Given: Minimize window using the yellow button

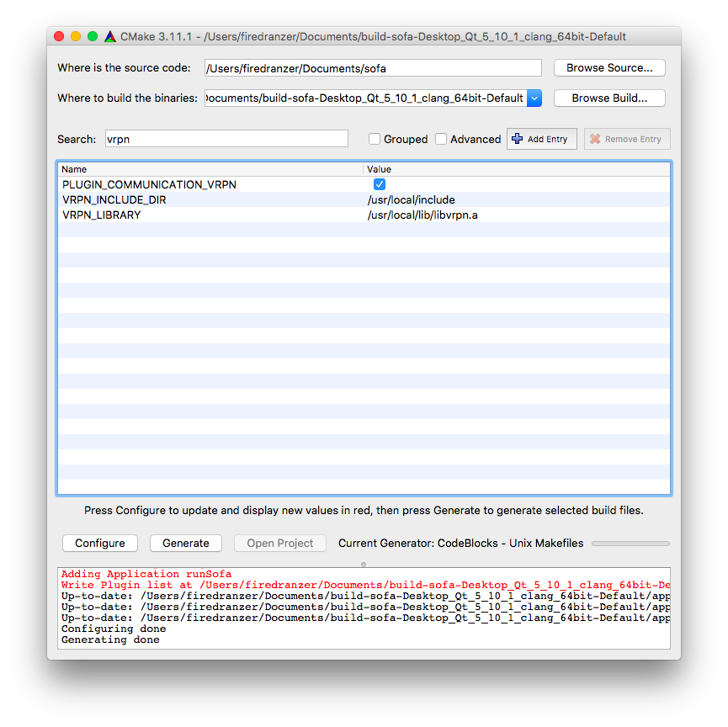Looking at the screenshot, I should click(x=76, y=36).
